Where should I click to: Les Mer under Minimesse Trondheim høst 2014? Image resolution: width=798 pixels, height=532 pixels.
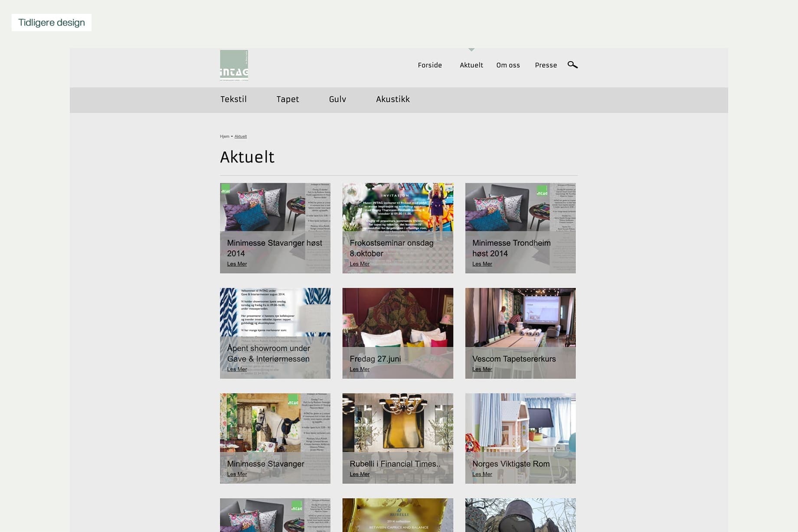(x=482, y=264)
